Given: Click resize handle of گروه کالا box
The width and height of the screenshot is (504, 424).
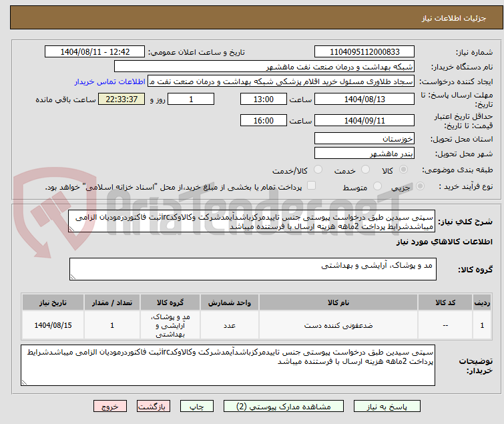Looking at the screenshot, I should point(73,277).
